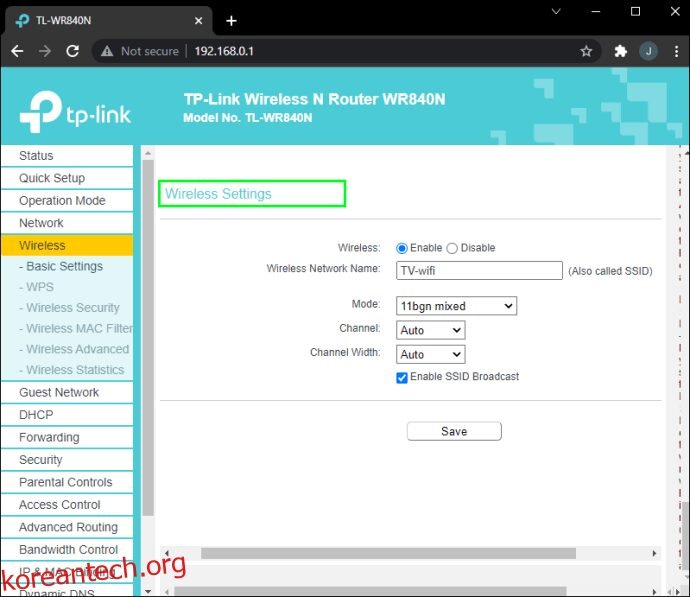Reload the router page
The image size is (690, 597).
point(71,51)
